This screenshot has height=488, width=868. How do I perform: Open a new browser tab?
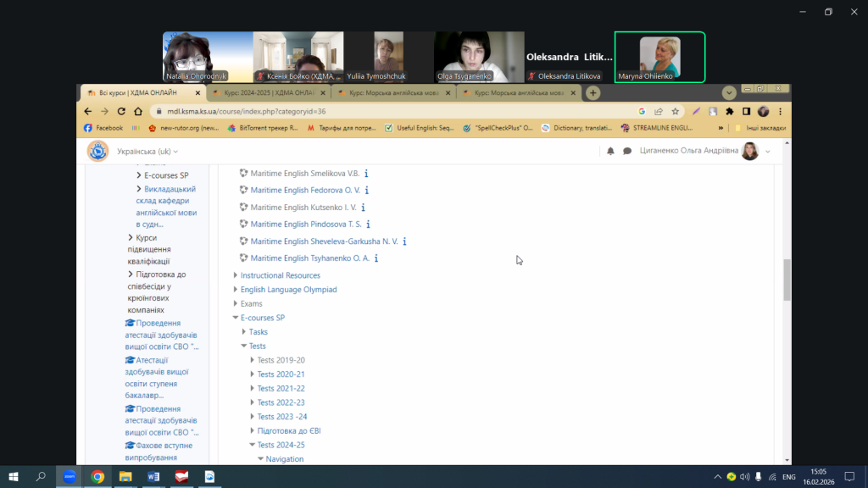[x=593, y=93]
